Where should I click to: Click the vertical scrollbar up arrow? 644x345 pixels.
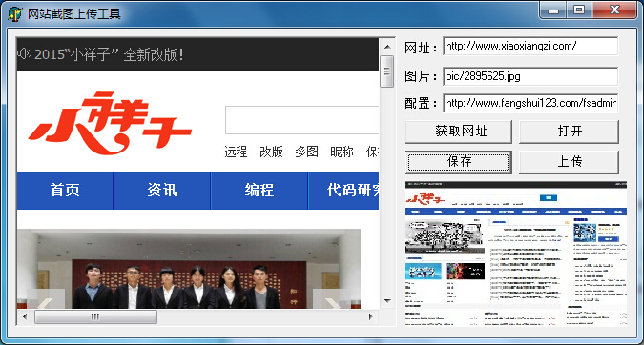point(387,47)
